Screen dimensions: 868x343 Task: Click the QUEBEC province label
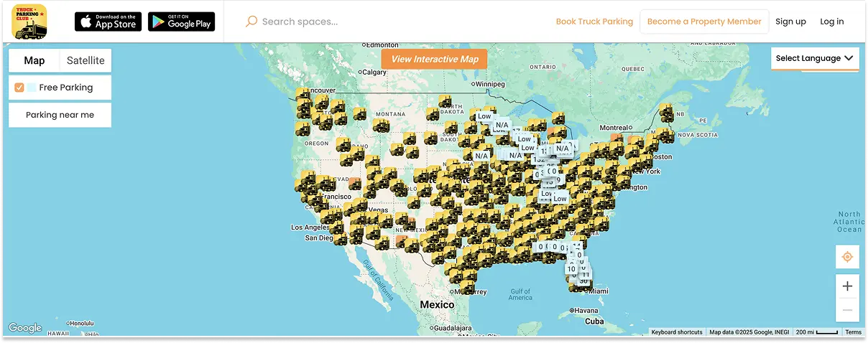pyautogui.click(x=632, y=68)
